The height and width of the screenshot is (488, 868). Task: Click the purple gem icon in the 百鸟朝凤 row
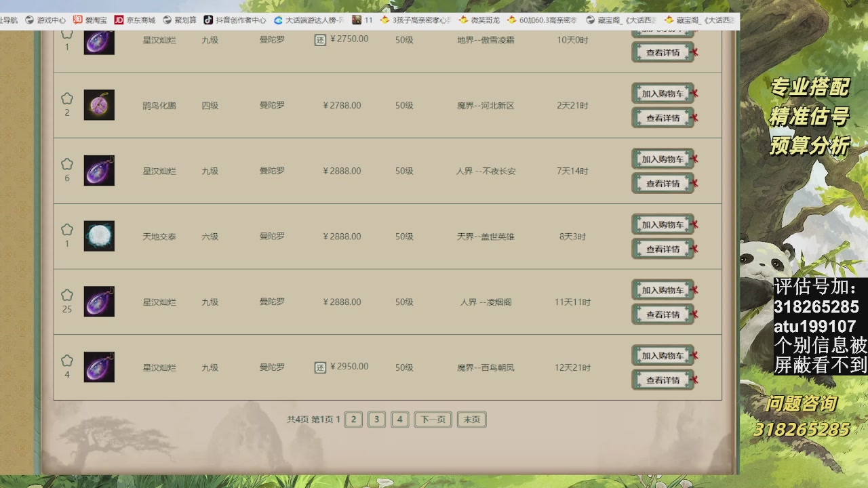coord(99,367)
